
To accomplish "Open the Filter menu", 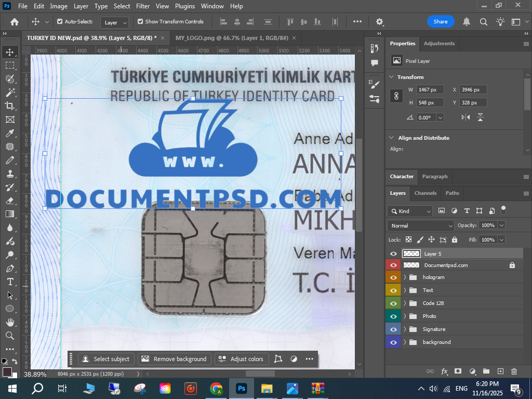I will [x=142, y=6].
